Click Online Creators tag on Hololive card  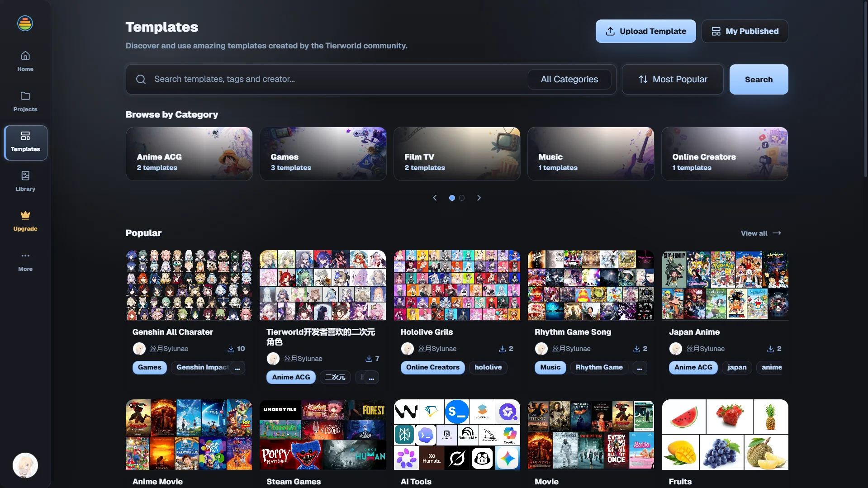coord(432,367)
